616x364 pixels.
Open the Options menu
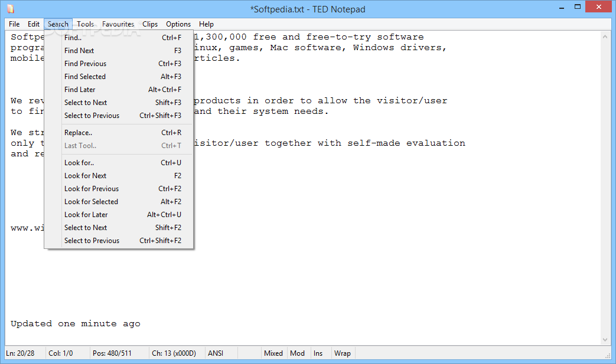[178, 24]
